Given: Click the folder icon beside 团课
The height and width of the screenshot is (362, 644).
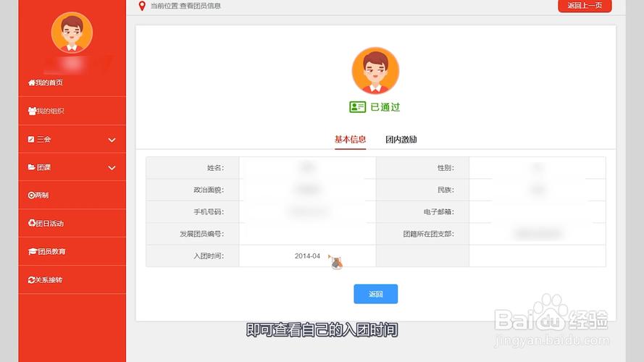Looking at the screenshot, I should tap(31, 167).
